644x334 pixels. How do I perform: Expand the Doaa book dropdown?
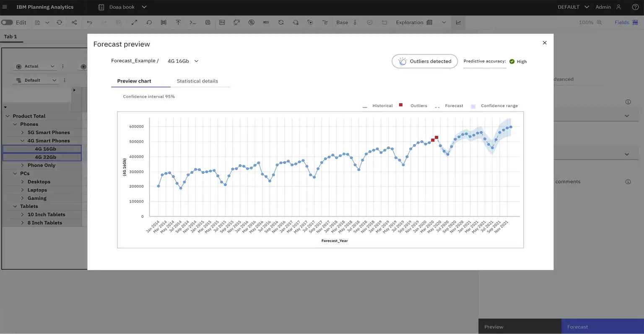144,7
